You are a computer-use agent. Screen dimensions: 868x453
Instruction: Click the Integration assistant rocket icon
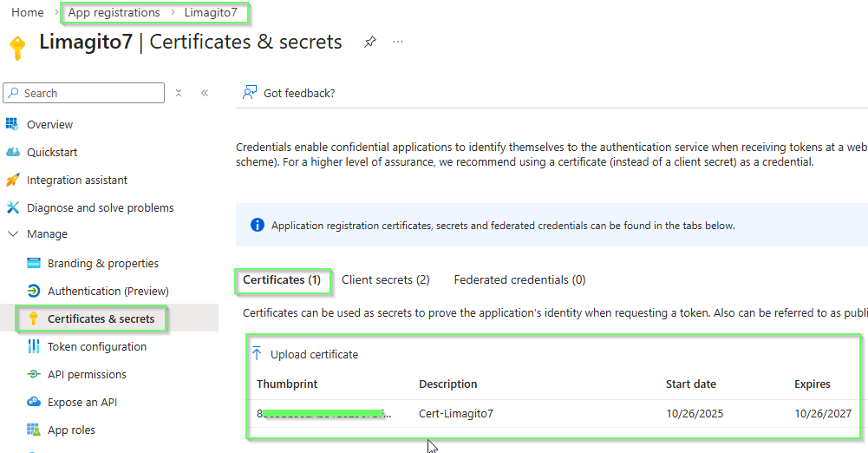point(13,180)
